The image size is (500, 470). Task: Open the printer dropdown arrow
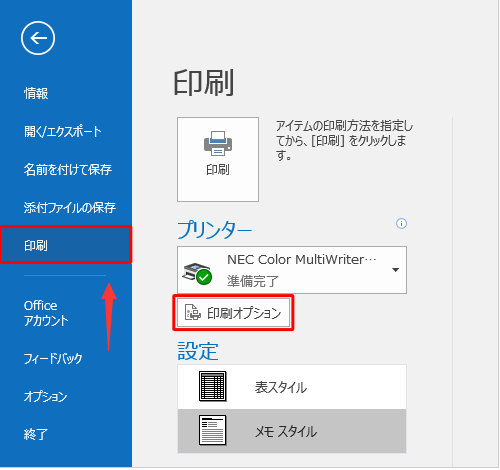(x=395, y=270)
